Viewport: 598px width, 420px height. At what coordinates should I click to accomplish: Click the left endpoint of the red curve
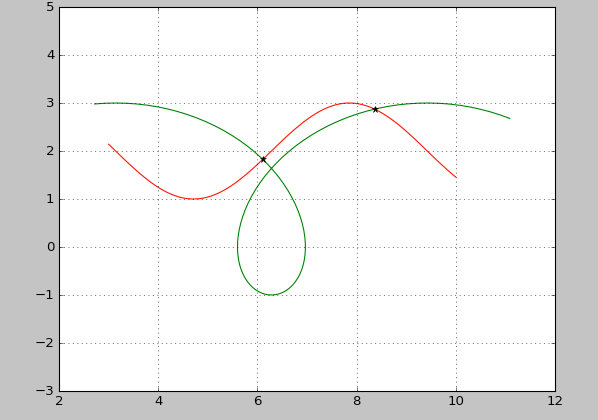coord(109,144)
